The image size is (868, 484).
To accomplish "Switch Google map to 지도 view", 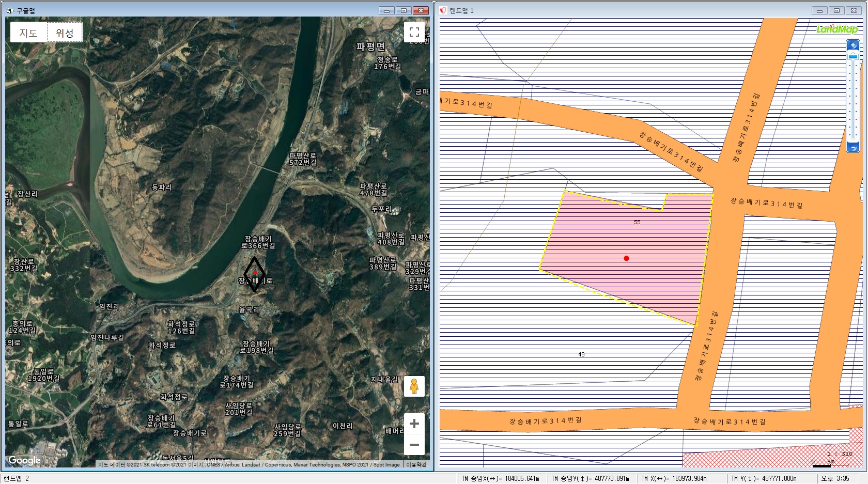I will pyautogui.click(x=28, y=33).
